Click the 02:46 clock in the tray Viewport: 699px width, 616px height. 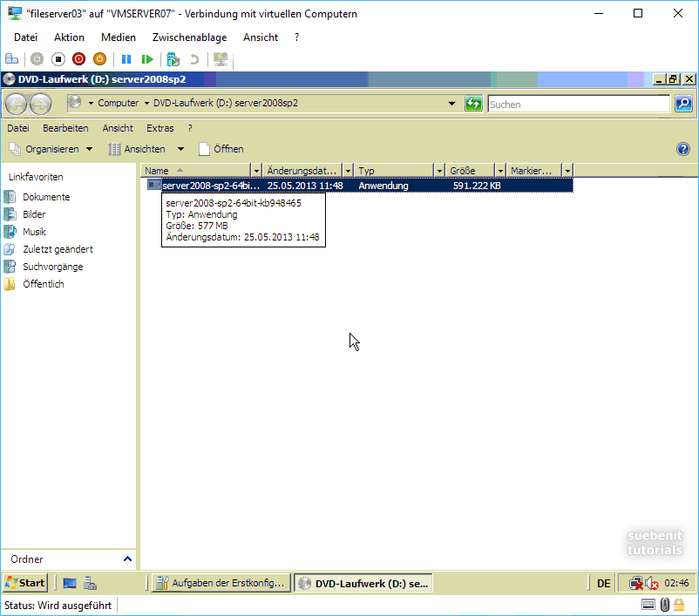pos(676,583)
